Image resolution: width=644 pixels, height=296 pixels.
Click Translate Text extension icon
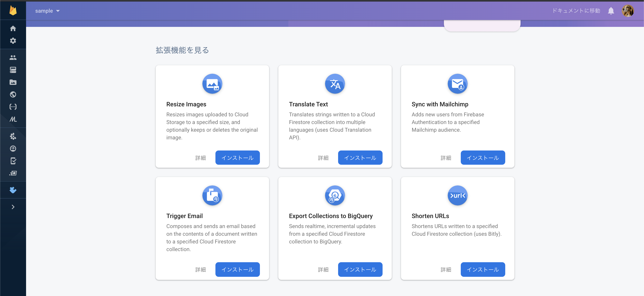(x=335, y=84)
